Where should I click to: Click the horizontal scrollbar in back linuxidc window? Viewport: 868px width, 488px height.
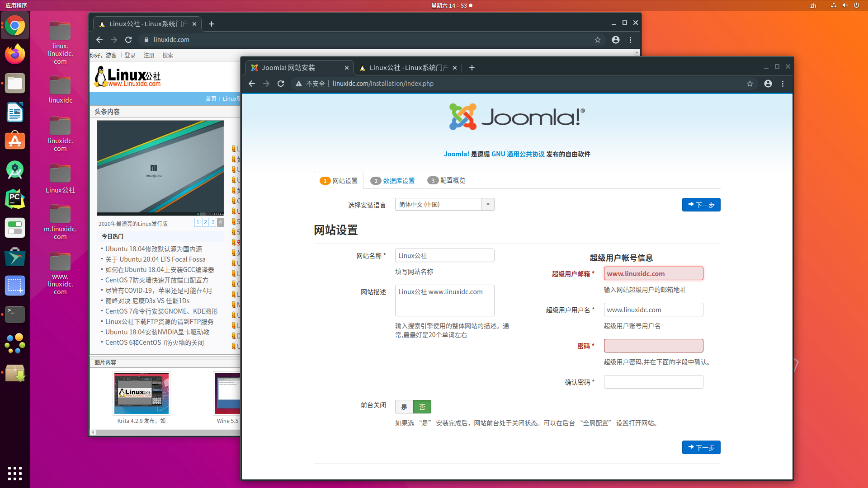(x=167, y=432)
